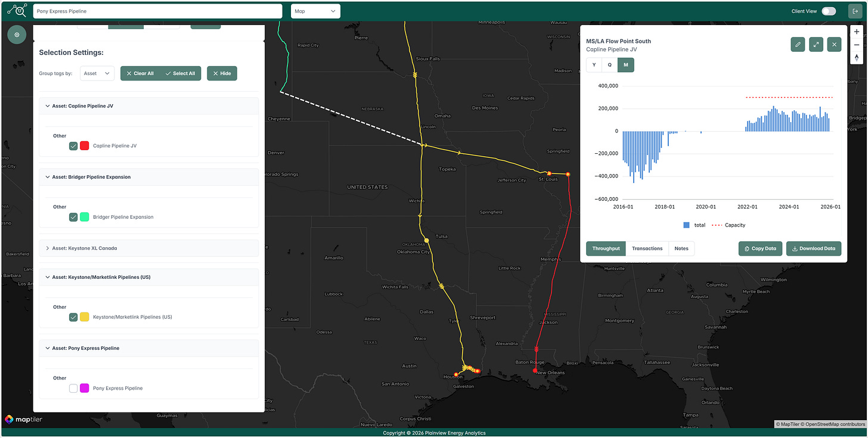The width and height of the screenshot is (868, 438).
Task: Open the MapTiler attribution link
Action: pyautogui.click(x=789, y=424)
